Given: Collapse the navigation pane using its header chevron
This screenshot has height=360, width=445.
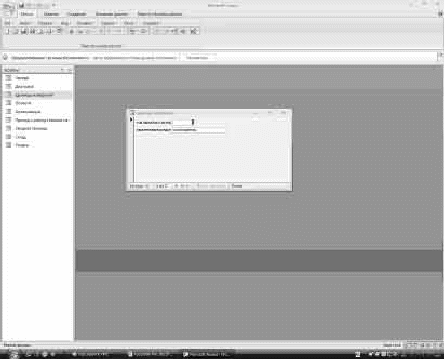Looking at the screenshot, I should [69, 70].
